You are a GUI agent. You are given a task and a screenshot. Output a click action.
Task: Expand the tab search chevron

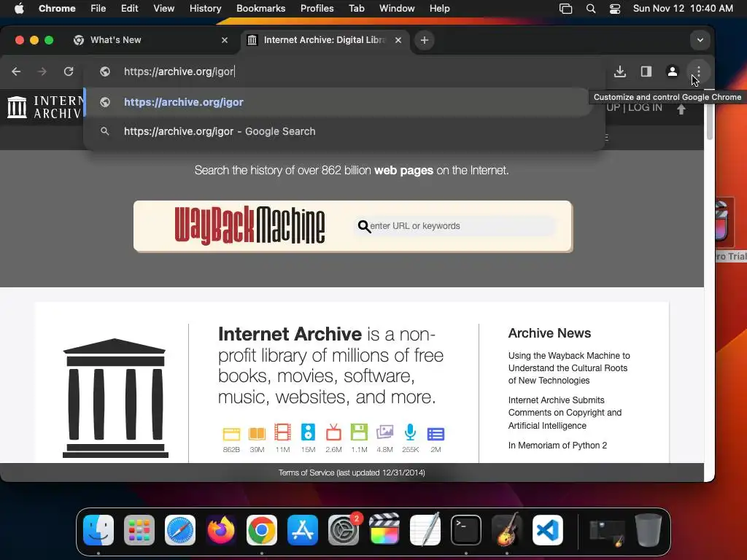pyautogui.click(x=700, y=40)
